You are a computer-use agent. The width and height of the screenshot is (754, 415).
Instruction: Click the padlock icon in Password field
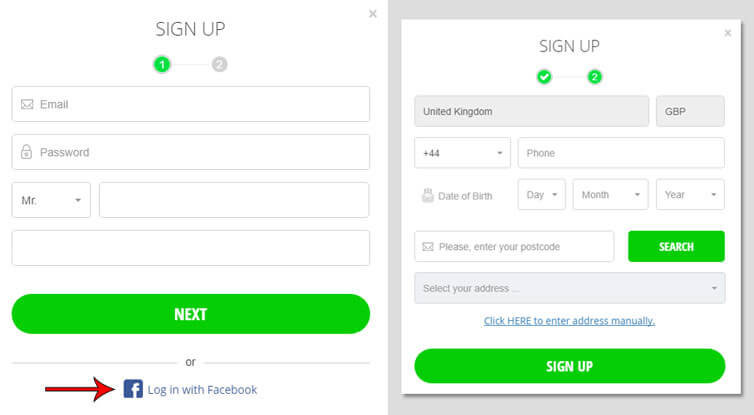27,153
